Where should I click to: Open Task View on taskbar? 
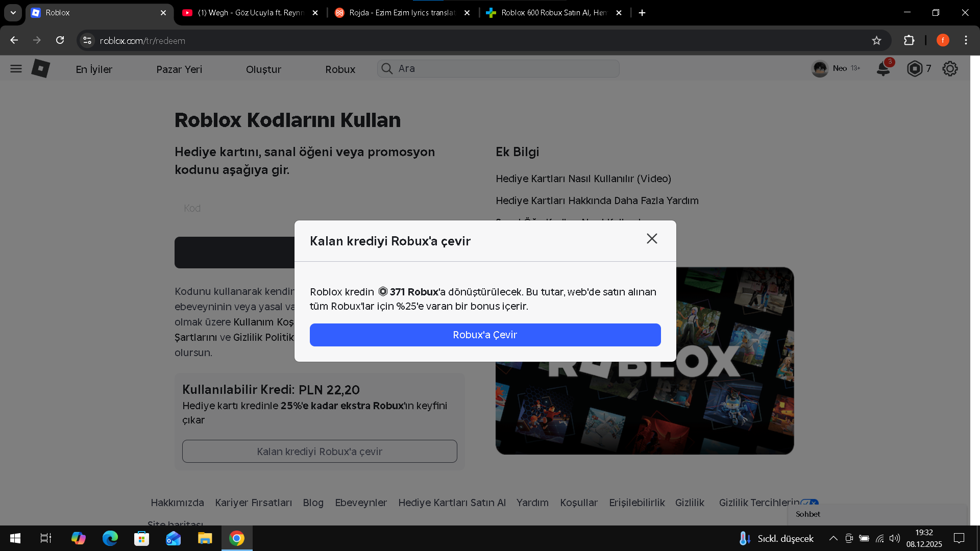pos(46,538)
